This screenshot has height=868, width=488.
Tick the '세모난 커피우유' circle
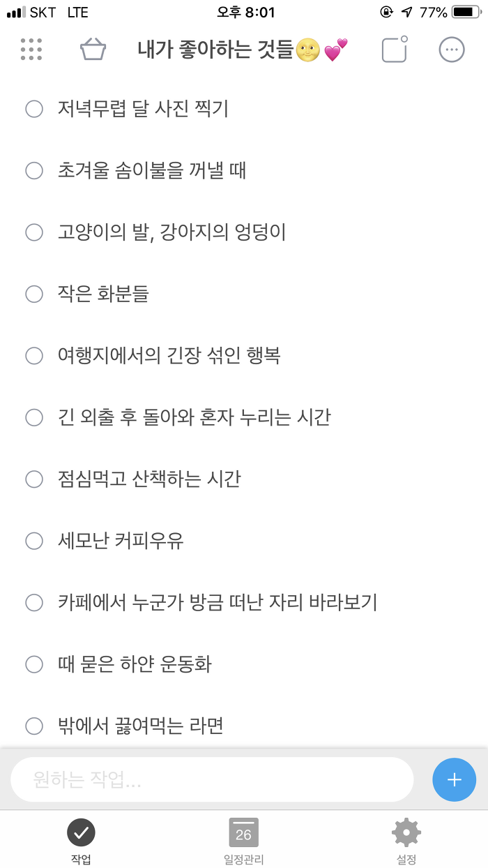tap(34, 541)
